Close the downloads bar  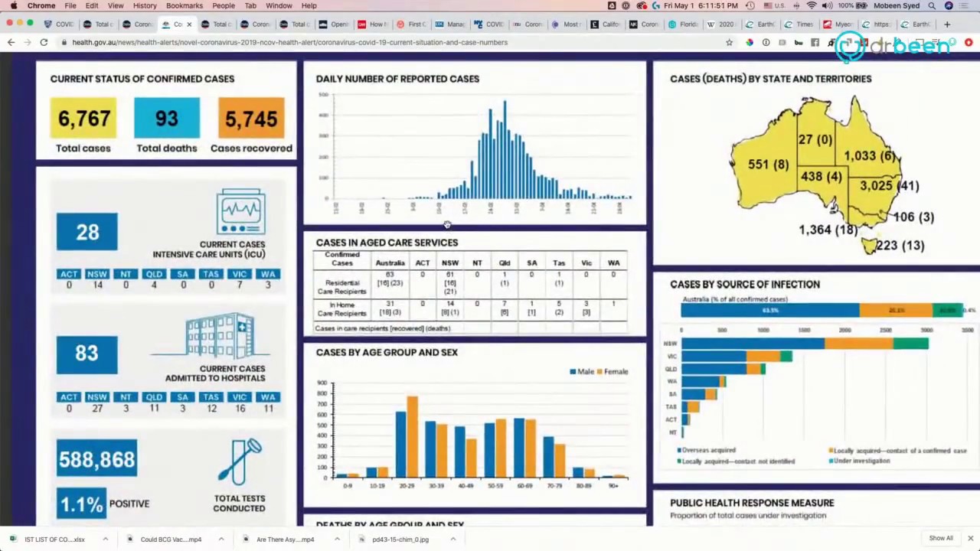tap(970, 539)
